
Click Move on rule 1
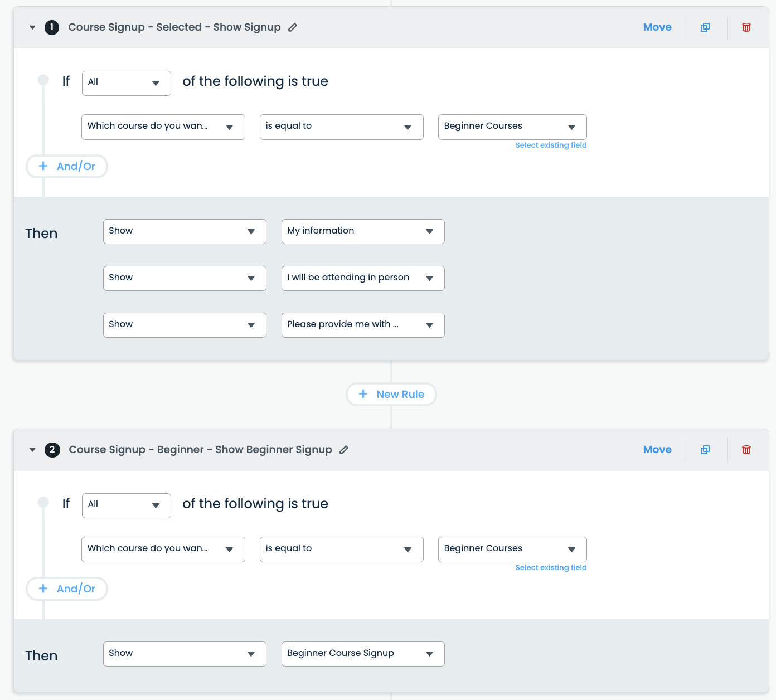[657, 27]
